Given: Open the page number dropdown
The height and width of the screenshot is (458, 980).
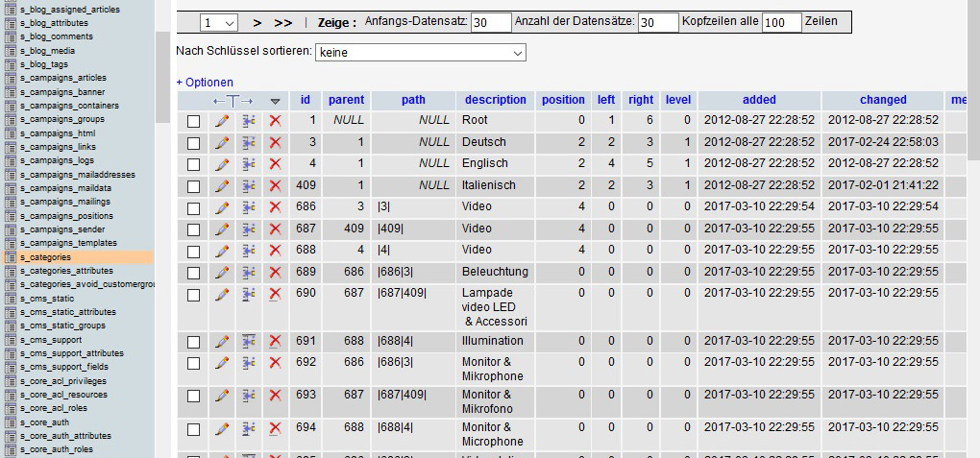Looking at the screenshot, I should coord(219,23).
